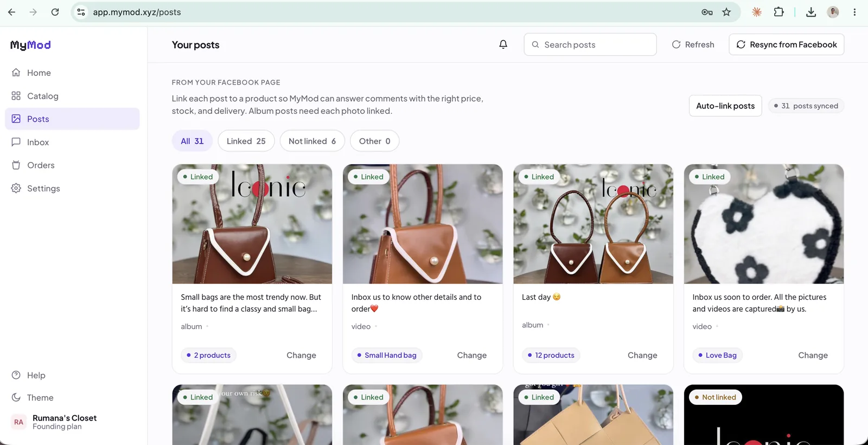Select the Other 0 filter tab
The image size is (868, 445).
(375, 141)
